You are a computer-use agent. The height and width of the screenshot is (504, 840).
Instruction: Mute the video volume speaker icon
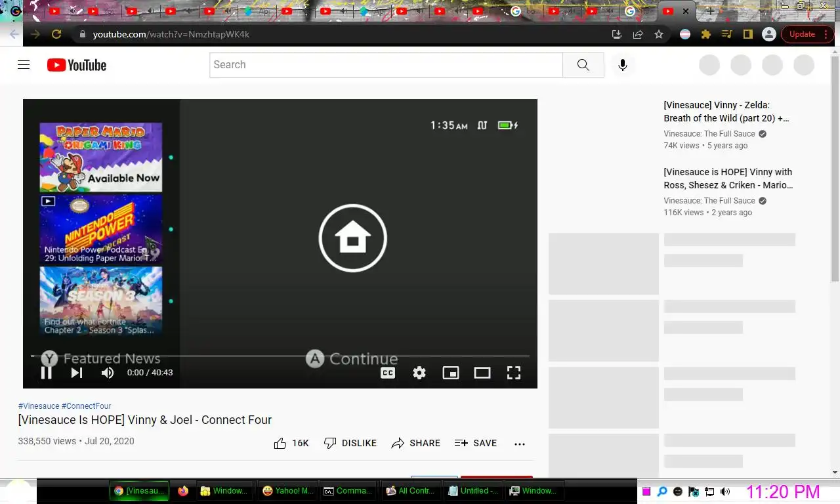(108, 373)
